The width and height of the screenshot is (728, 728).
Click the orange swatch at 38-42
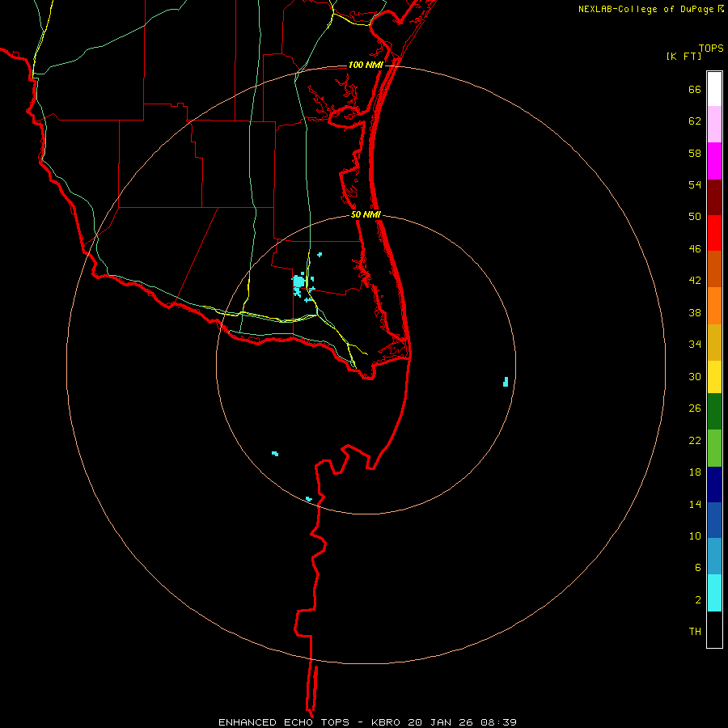click(x=714, y=306)
